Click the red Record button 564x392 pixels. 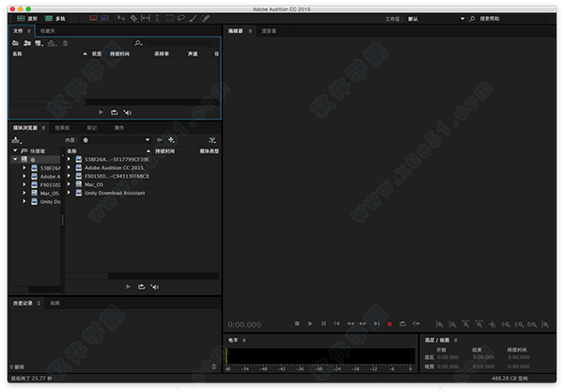tap(389, 323)
